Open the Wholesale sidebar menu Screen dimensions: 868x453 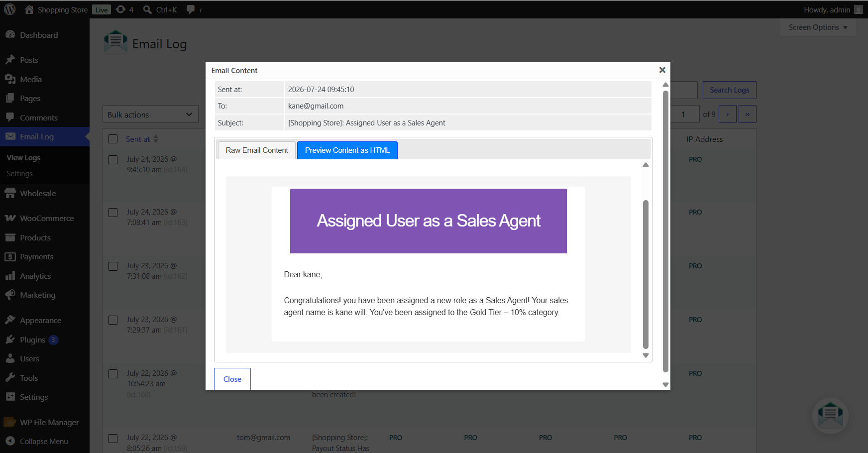pos(45,193)
